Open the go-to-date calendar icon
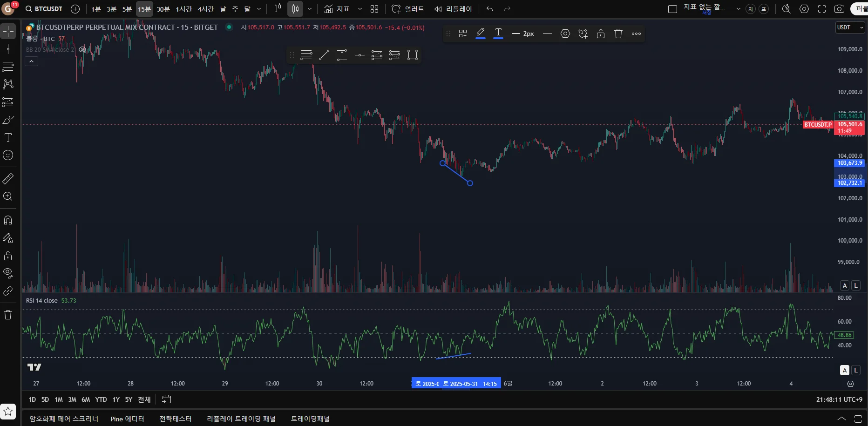Image resolution: width=868 pixels, height=426 pixels. 167,399
